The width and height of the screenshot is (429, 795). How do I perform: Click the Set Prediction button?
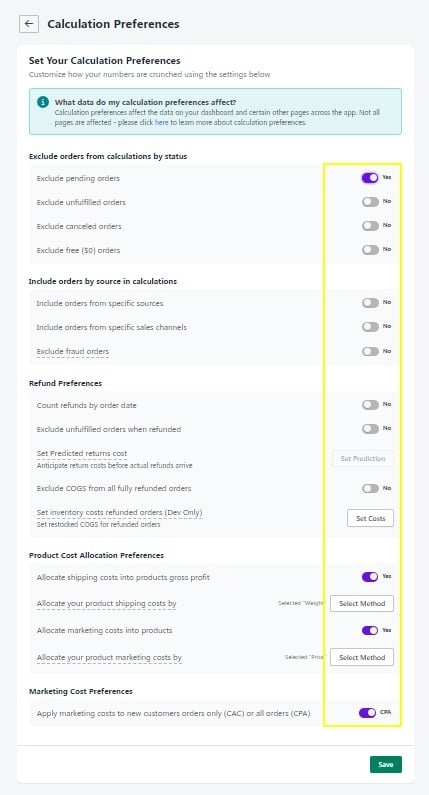point(363,458)
